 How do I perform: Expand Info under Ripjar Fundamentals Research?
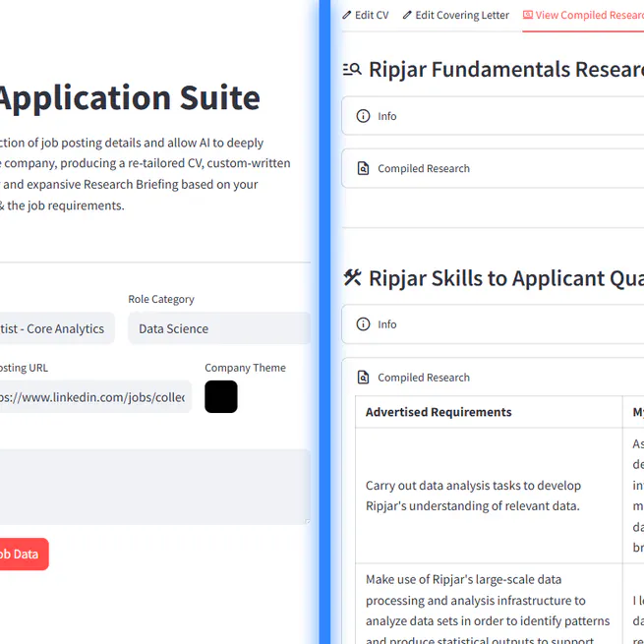tap(493, 116)
